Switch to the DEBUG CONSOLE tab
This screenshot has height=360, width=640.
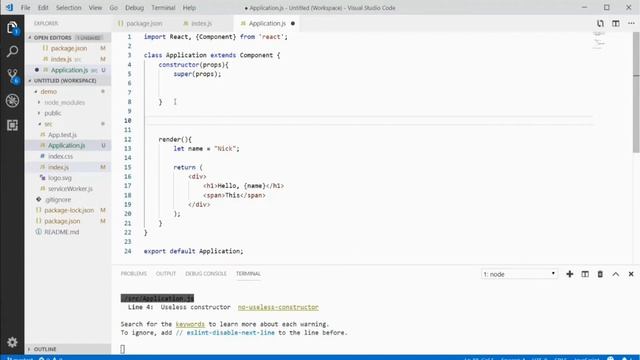tap(206, 273)
